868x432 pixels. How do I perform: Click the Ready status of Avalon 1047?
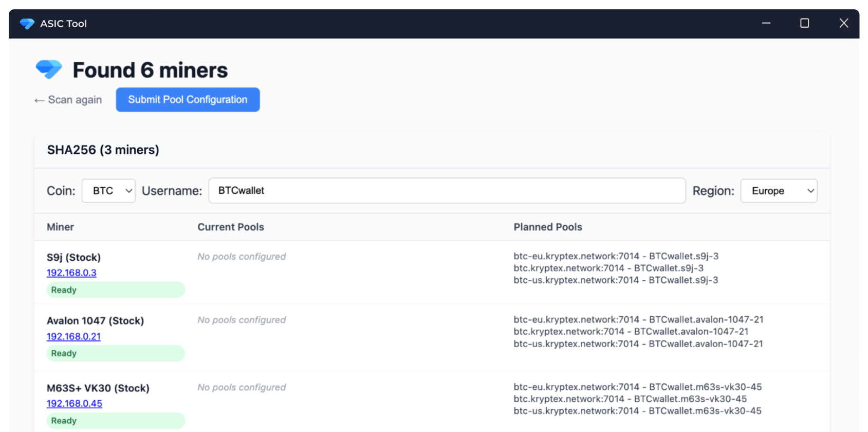tap(116, 353)
